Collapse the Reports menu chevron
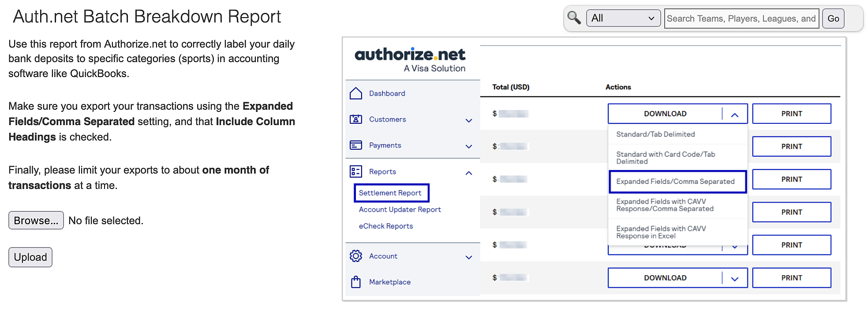Image resolution: width=868 pixels, height=333 pixels. 469,173
